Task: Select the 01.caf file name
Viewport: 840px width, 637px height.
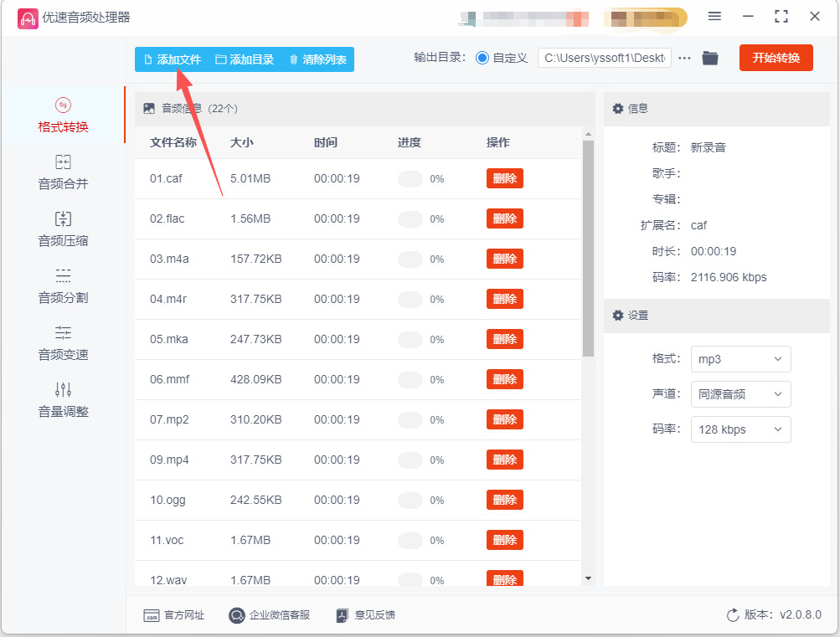Action: (166, 178)
